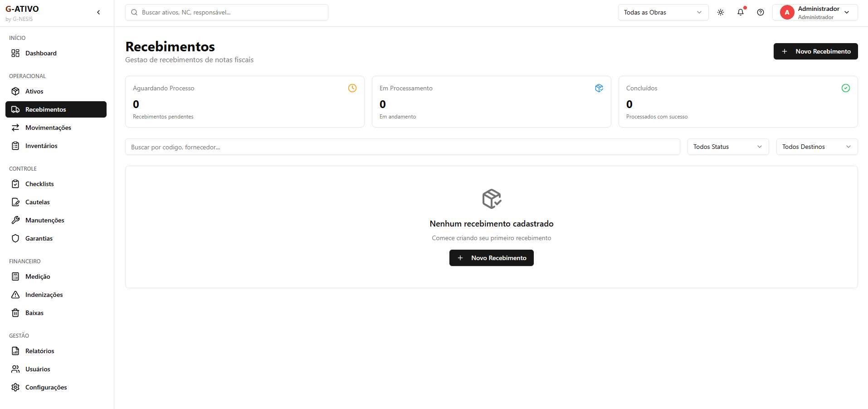Click the red Administrador avatar

tap(787, 12)
